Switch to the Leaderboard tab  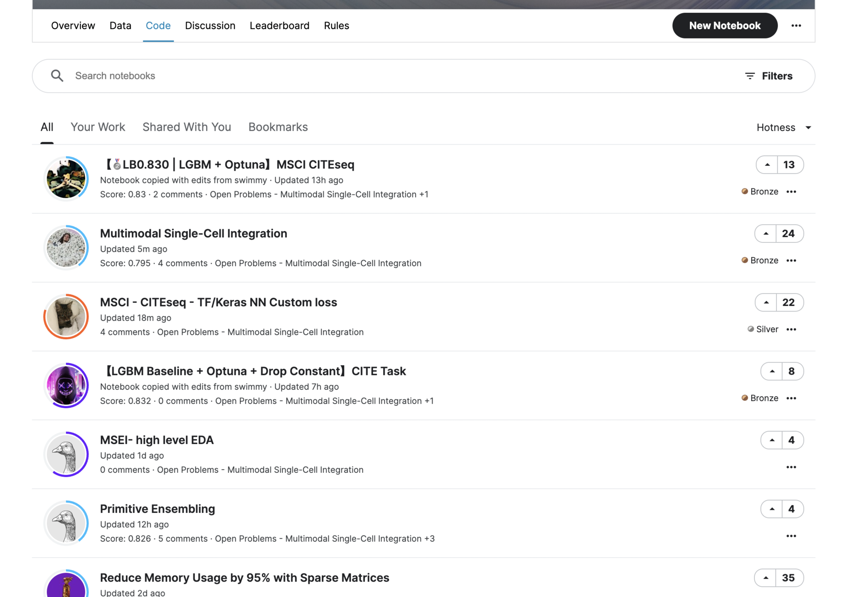click(279, 26)
